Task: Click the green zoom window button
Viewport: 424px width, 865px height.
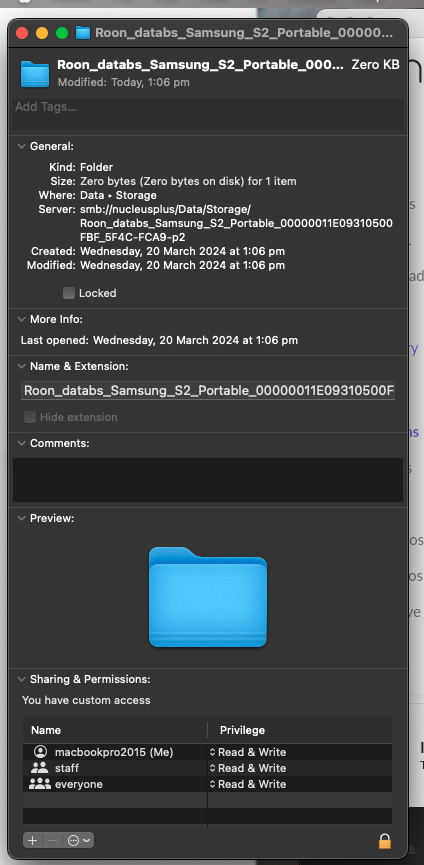Action: click(x=62, y=33)
